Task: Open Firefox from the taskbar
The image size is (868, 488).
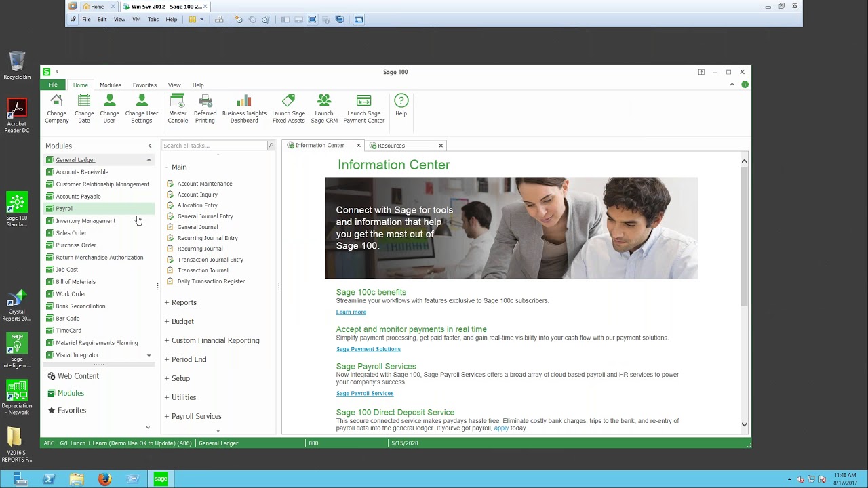Action: pyautogui.click(x=104, y=479)
